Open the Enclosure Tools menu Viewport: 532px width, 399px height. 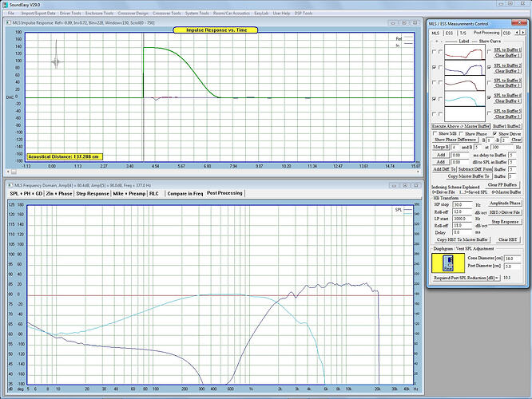point(97,14)
